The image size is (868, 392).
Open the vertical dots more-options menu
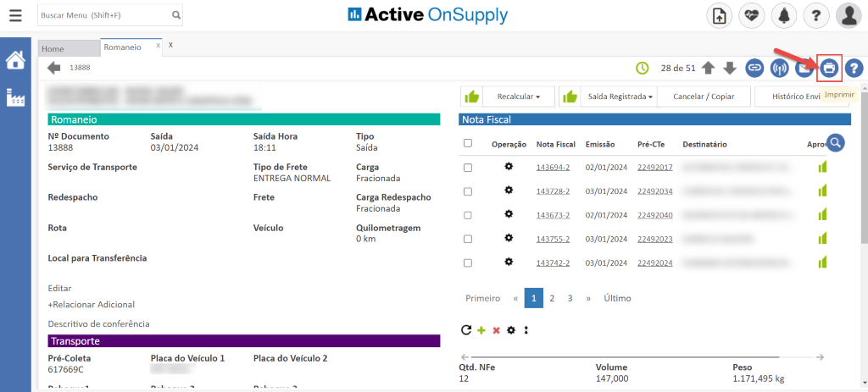pos(526,330)
